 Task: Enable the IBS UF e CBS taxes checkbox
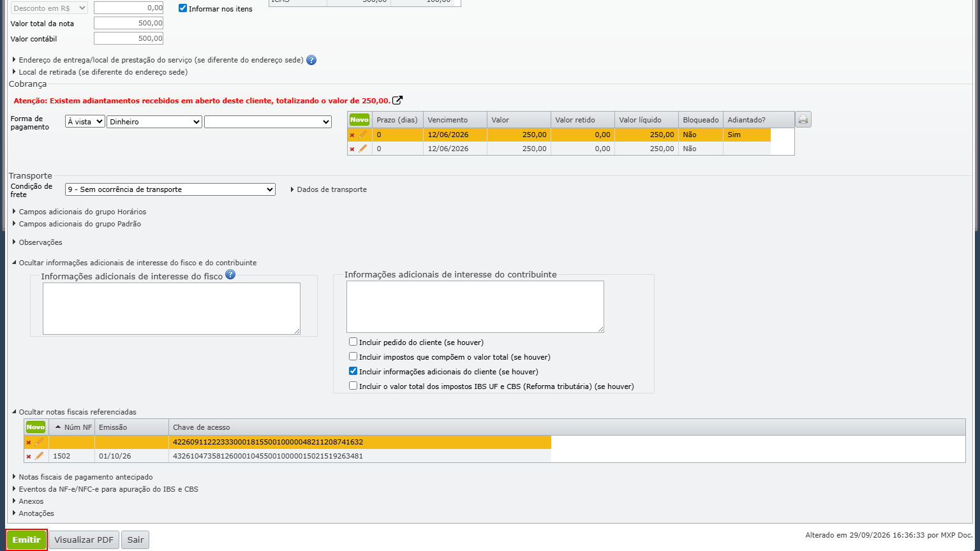pyautogui.click(x=353, y=386)
